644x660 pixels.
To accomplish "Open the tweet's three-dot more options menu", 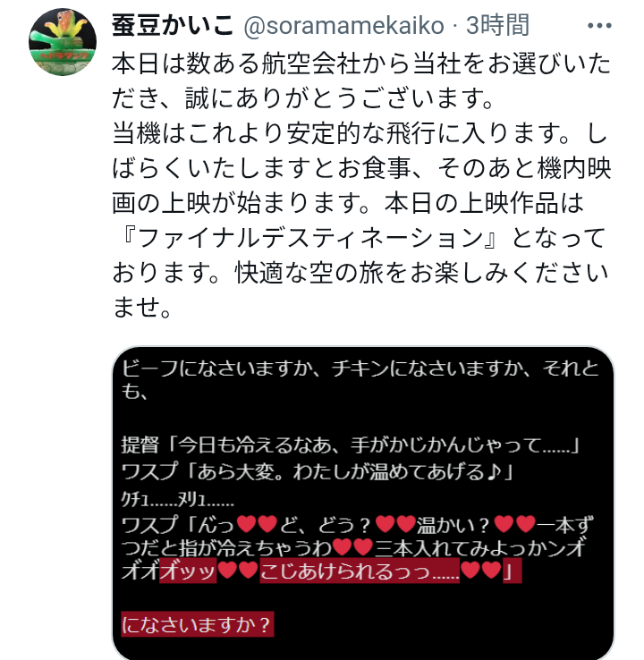I will pyautogui.click(x=599, y=26).
